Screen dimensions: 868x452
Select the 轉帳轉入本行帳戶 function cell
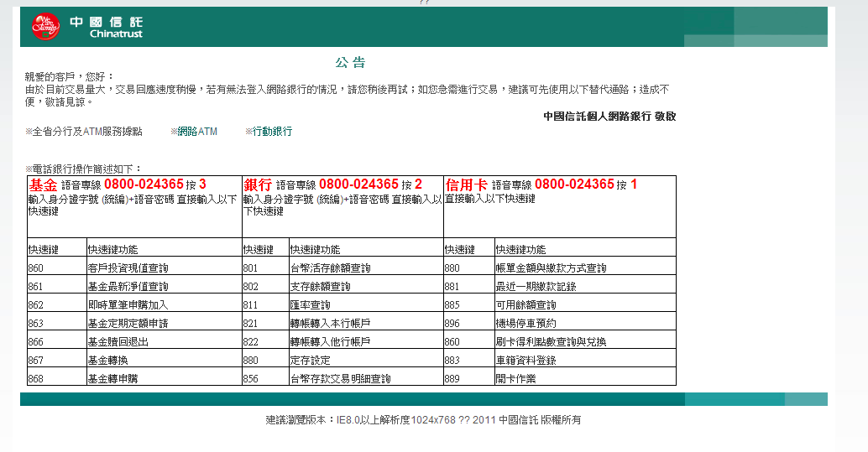coord(330,324)
